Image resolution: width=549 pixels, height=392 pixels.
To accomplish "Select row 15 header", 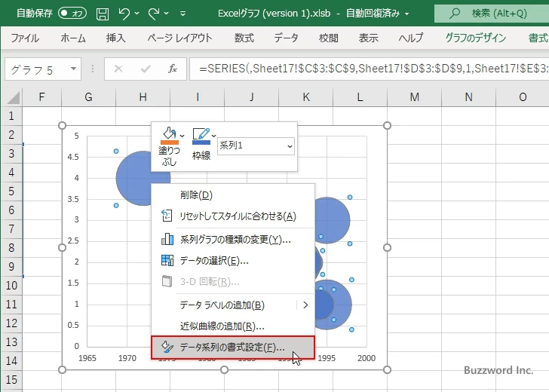I will (11, 380).
